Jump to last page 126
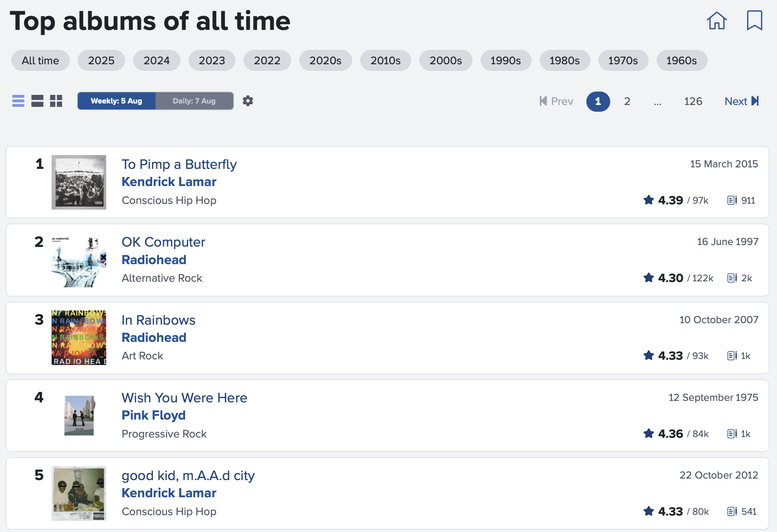This screenshot has height=532, width=777. point(693,101)
